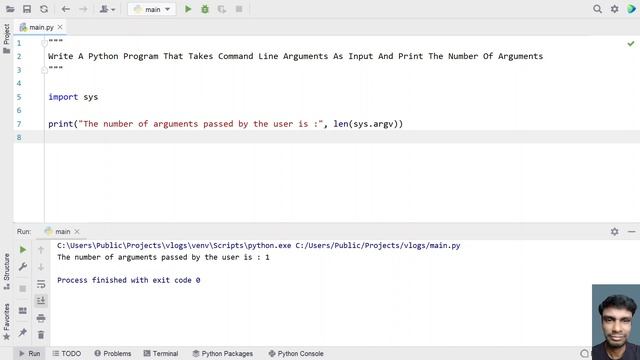The width and height of the screenshot is (640, 360).
Task: Click 'Process finished with exit code 0' text
Action: (x=129, y=280)
